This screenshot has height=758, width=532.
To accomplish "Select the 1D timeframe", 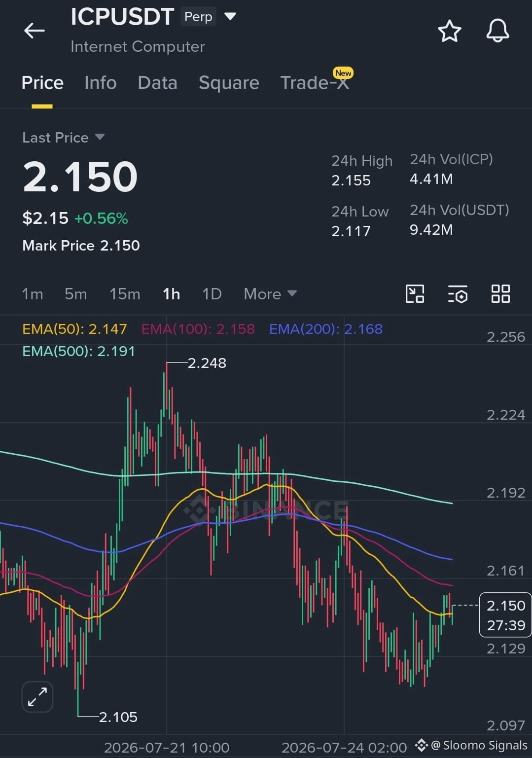I will pyautogui.click(x=212, y=294).
